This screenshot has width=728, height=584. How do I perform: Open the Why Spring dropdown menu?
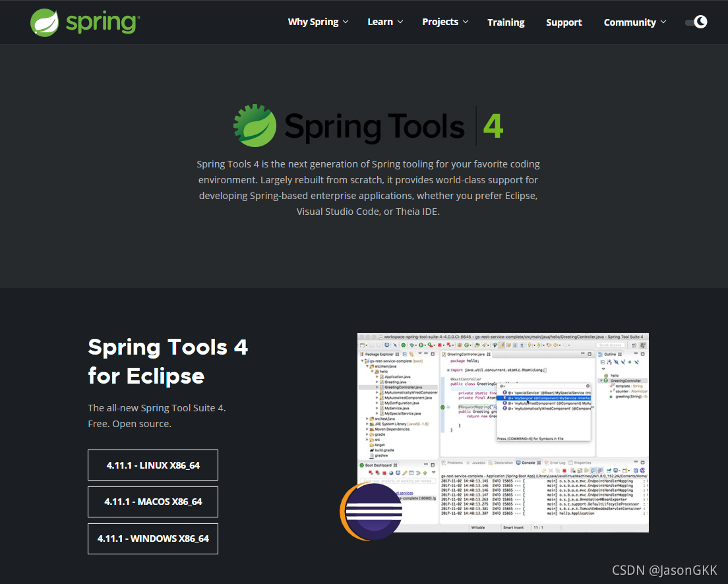(318, 22)
